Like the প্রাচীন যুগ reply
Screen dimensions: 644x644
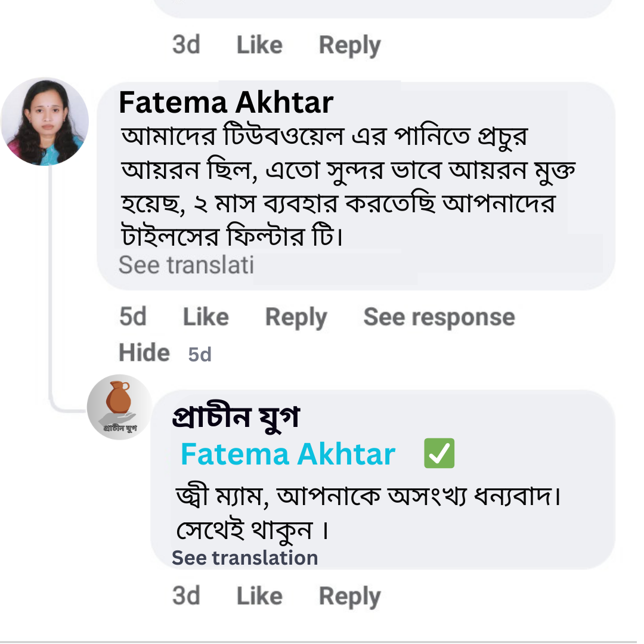pyautogui.click(x=259, y=596)
